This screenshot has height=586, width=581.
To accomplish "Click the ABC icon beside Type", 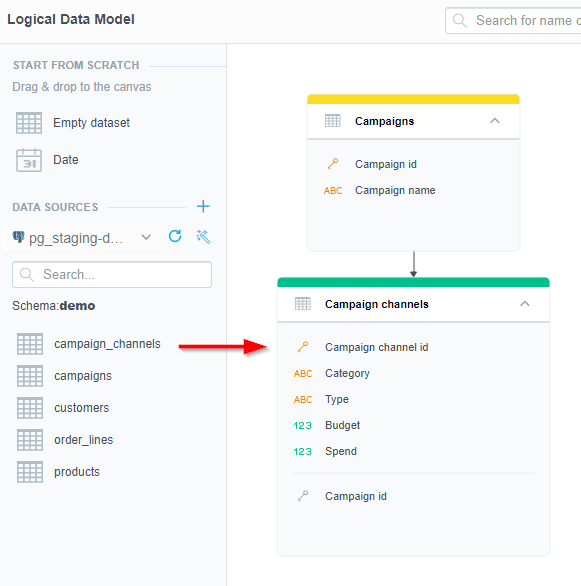I will 303,400.
